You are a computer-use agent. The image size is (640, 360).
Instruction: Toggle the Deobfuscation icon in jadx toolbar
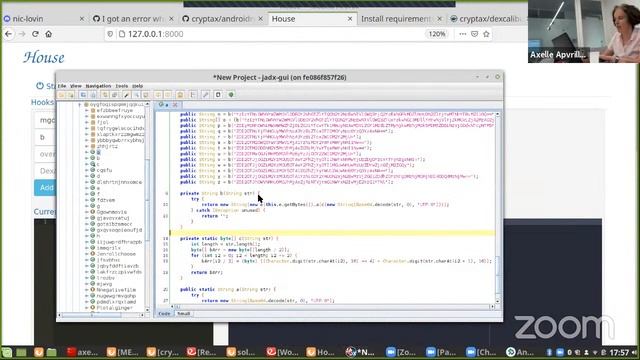180,95
